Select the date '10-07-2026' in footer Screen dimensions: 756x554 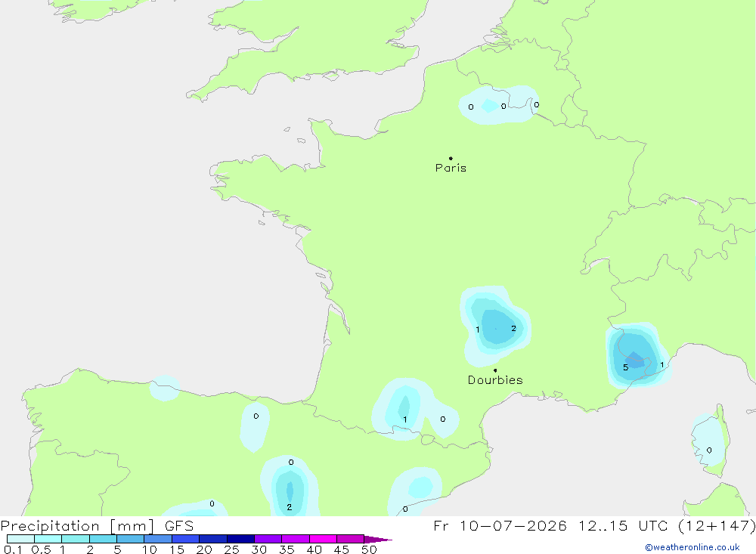[x=513, y=525]
